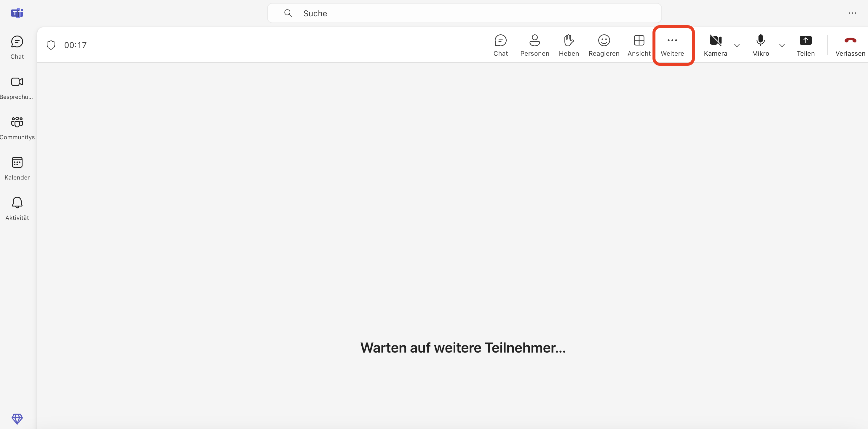
Task: Click the premium diamond icon
Action: (17, 419)
